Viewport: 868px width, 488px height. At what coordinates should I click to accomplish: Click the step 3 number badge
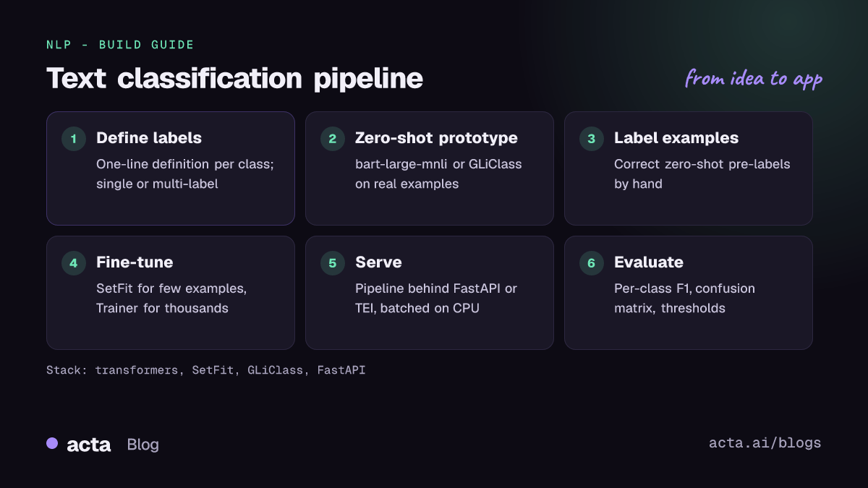(x=591, y=139)
